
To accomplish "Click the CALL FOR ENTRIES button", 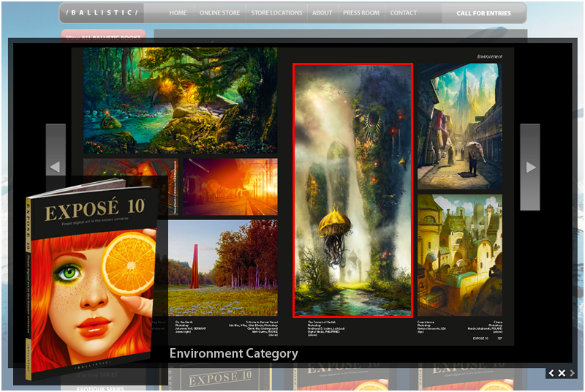I will coord(483,13).
